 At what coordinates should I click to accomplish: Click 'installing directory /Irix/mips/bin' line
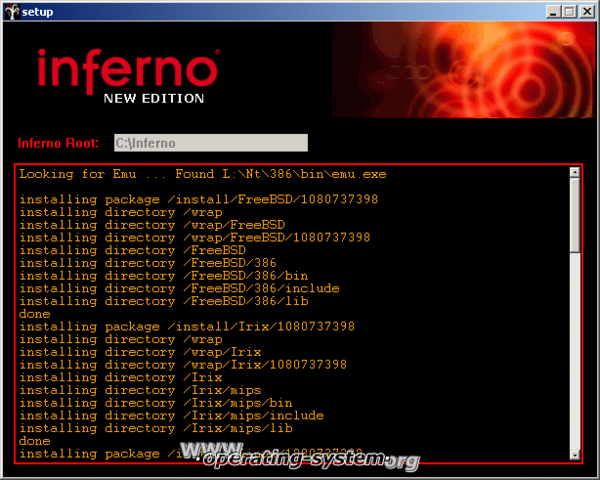156,403
